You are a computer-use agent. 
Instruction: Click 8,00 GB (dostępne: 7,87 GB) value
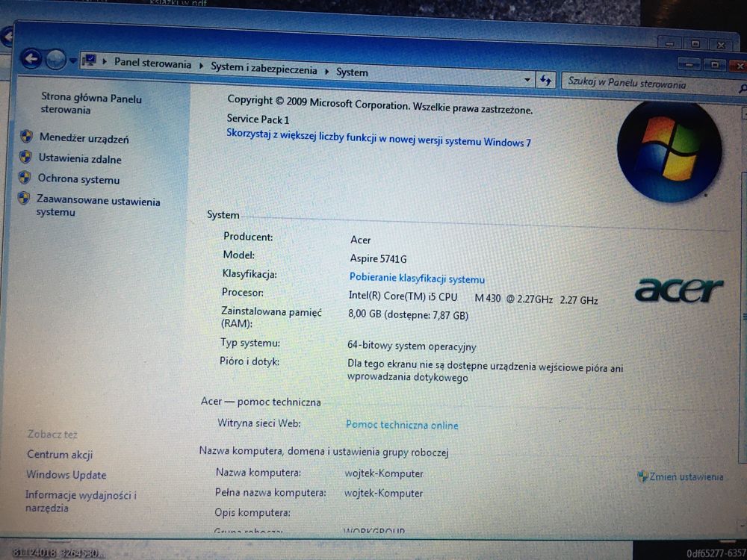409,315
